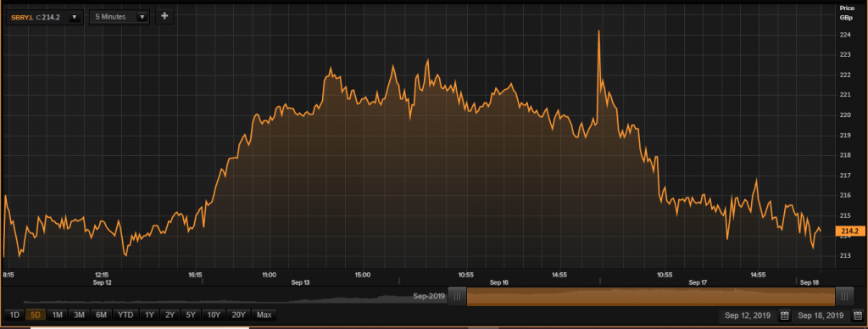868x329 pixels.
Task: Click the plus icon to add an indicator
Action: 164,17
